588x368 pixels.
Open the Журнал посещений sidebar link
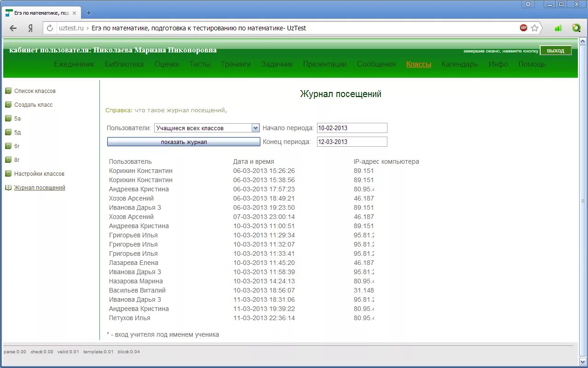tap(40, 188)
